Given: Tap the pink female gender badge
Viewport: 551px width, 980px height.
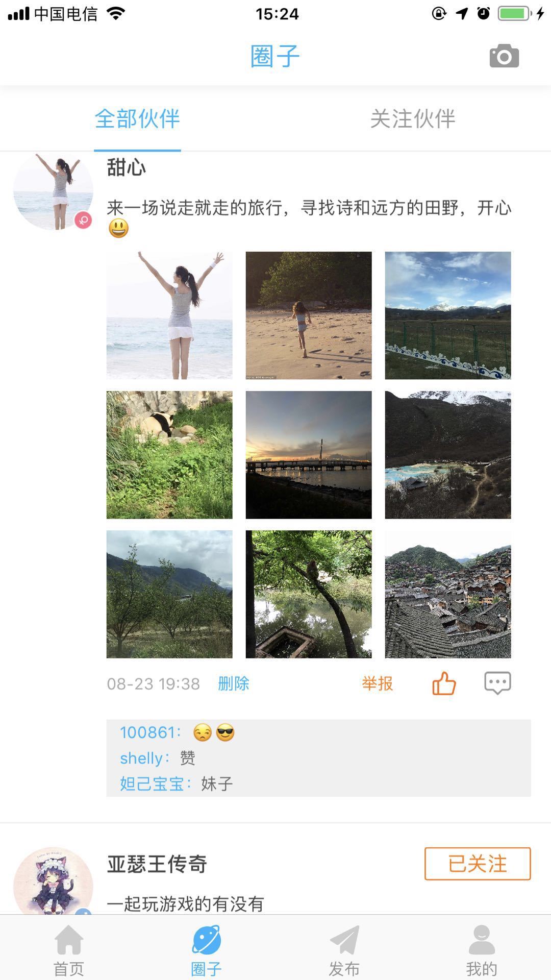Looking at the screenshot, I should pyautogui.click(x=83, y=220).
